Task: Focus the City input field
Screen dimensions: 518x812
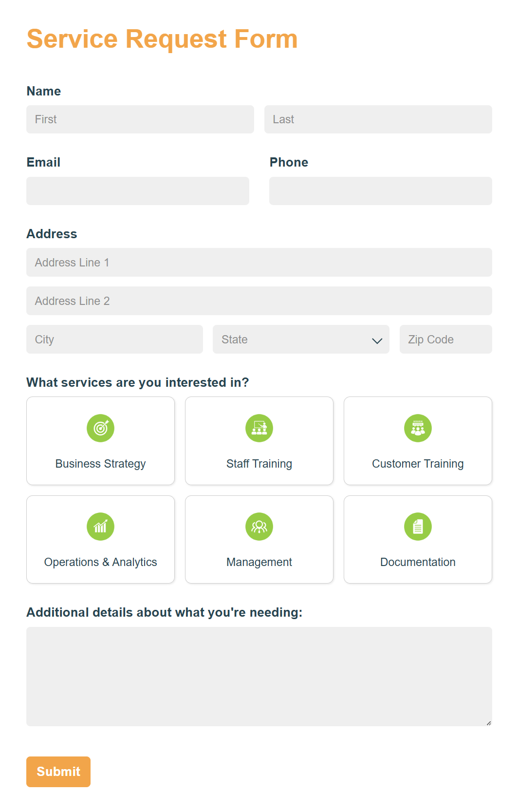Action: pos(114,340)
